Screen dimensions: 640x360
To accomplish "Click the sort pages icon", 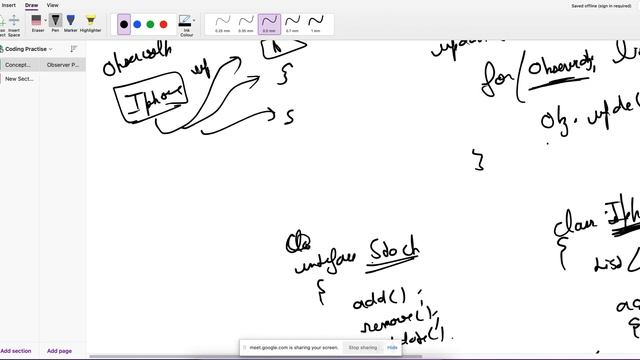I will [73, 49].
